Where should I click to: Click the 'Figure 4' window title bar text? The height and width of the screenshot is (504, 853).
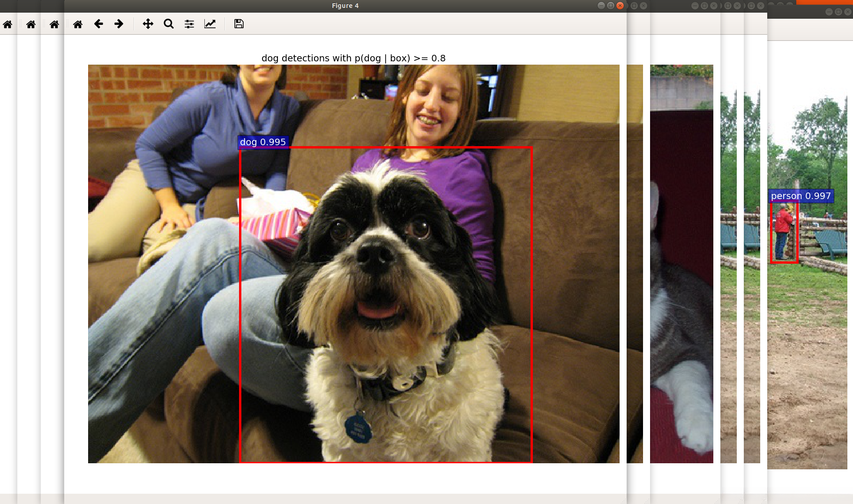pyautogui.click(x=345, y=6)
